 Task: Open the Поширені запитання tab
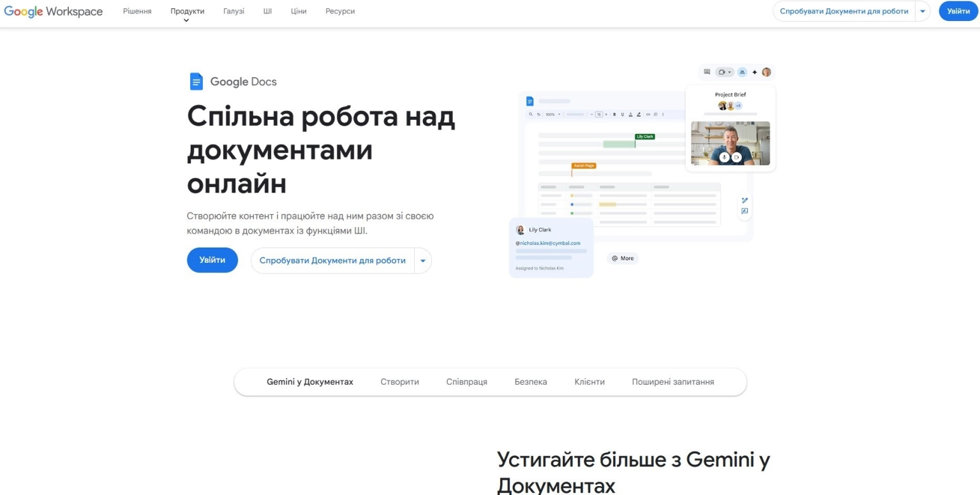pos(673,382)
